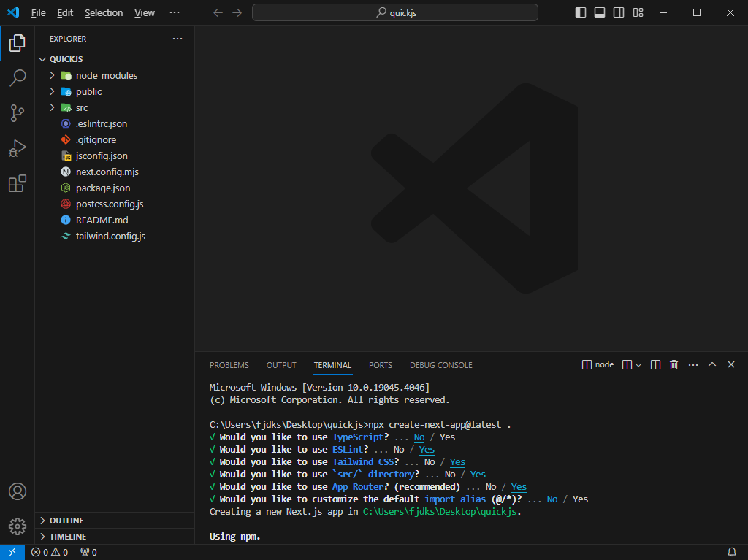Open next.config.mjs file
The width and height of the screenshot is (748, 560).
tap(115, 172)
